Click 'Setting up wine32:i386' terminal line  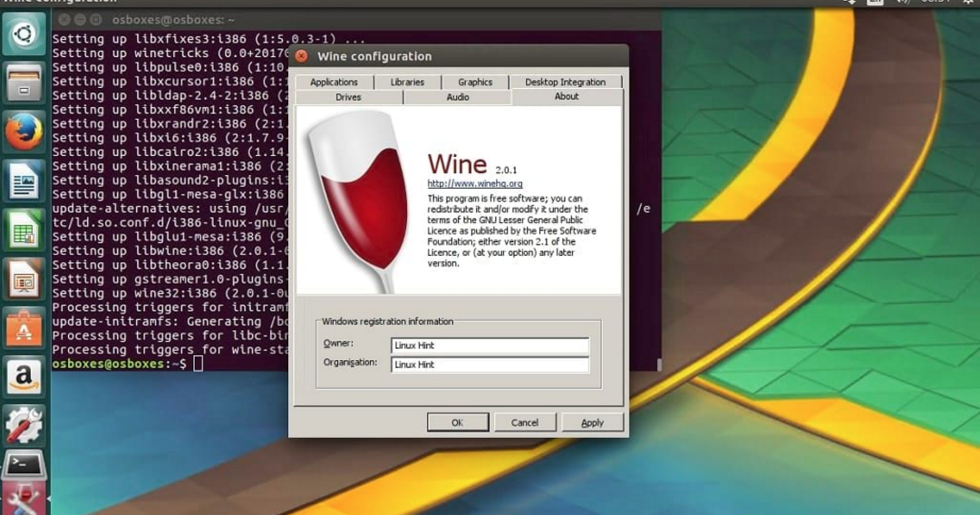169,293
